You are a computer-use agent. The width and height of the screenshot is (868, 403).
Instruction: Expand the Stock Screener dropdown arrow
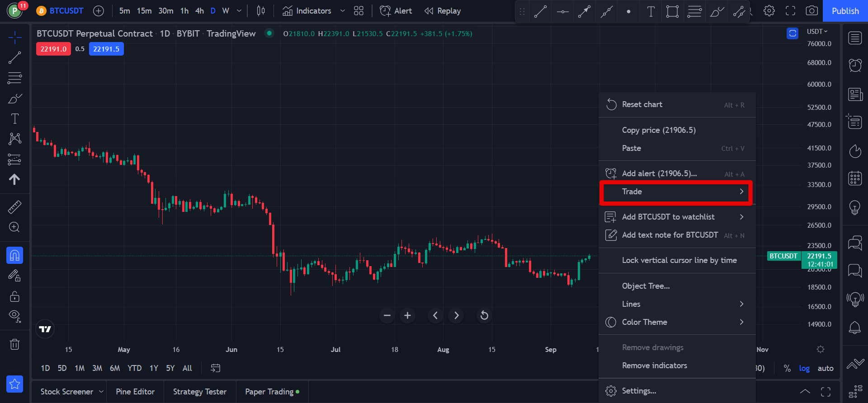coord(101,392)
